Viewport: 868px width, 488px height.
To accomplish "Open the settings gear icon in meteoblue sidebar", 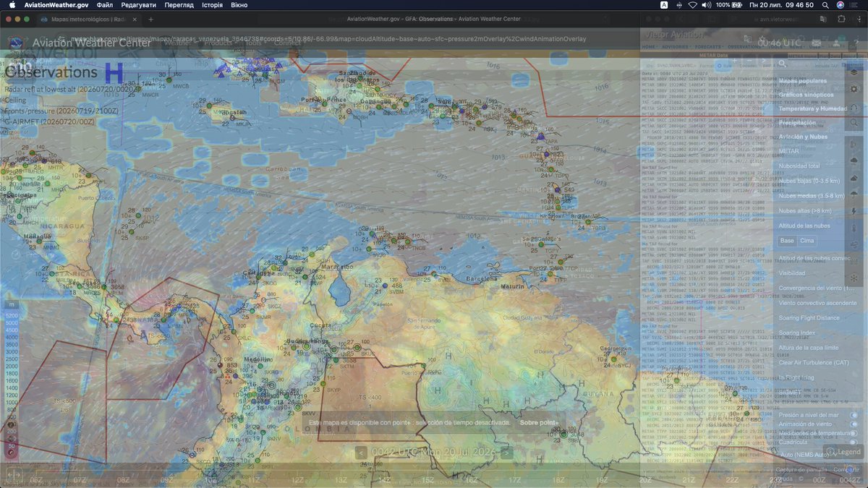I will click(854, 89).
